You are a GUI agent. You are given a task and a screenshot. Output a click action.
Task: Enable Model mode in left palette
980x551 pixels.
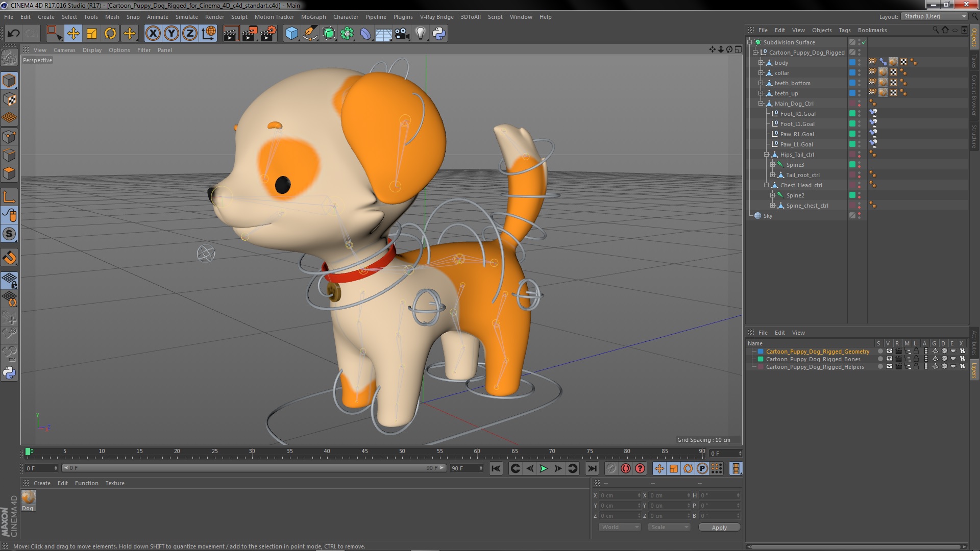tap(9, 81)
